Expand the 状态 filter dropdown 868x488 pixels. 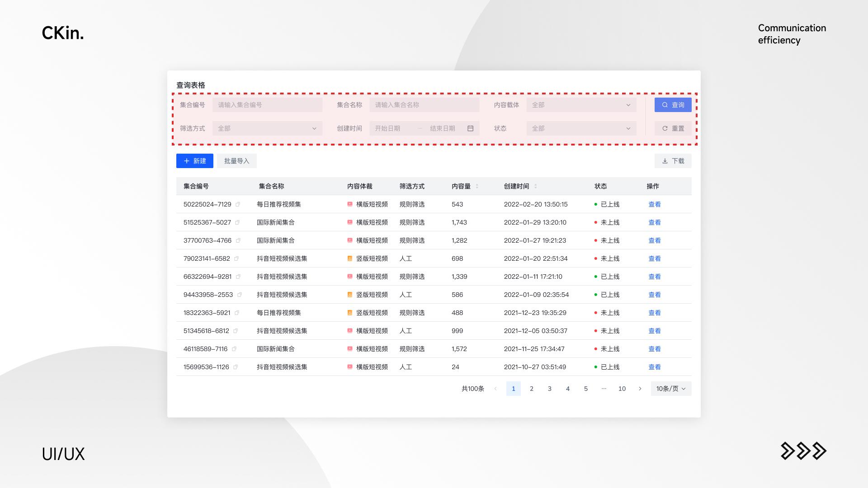pos(581,128)
